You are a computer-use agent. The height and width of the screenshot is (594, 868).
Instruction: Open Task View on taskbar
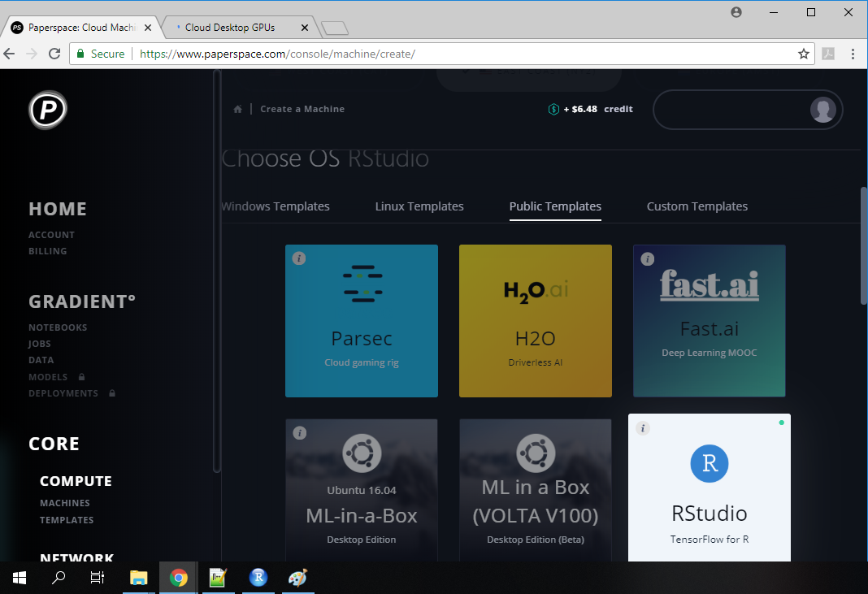pos(98,578)
